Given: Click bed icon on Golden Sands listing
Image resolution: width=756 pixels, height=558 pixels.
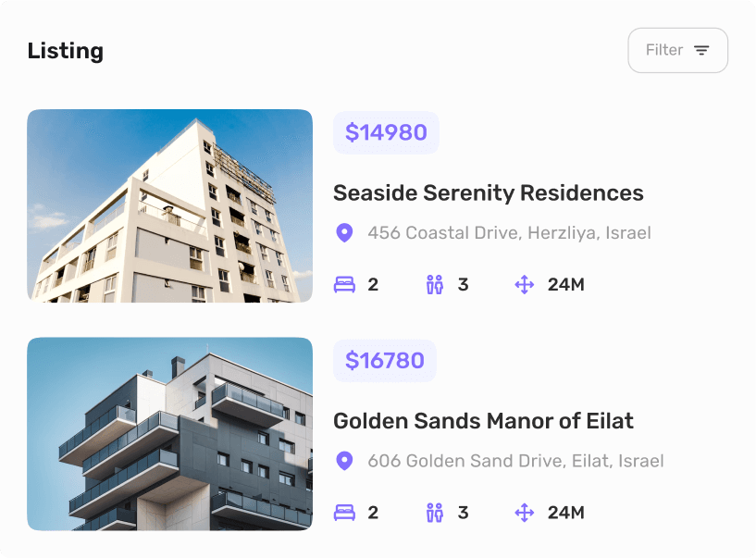Looking at the screenshot, I should point(344,513).
